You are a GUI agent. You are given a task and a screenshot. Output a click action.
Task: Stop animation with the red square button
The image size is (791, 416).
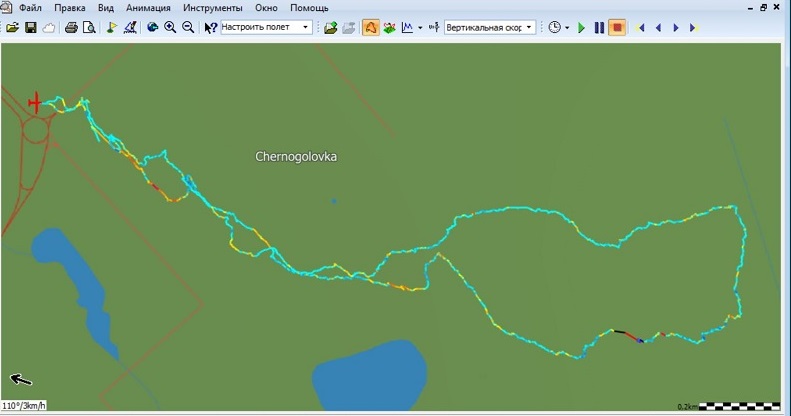pos(617,28)
